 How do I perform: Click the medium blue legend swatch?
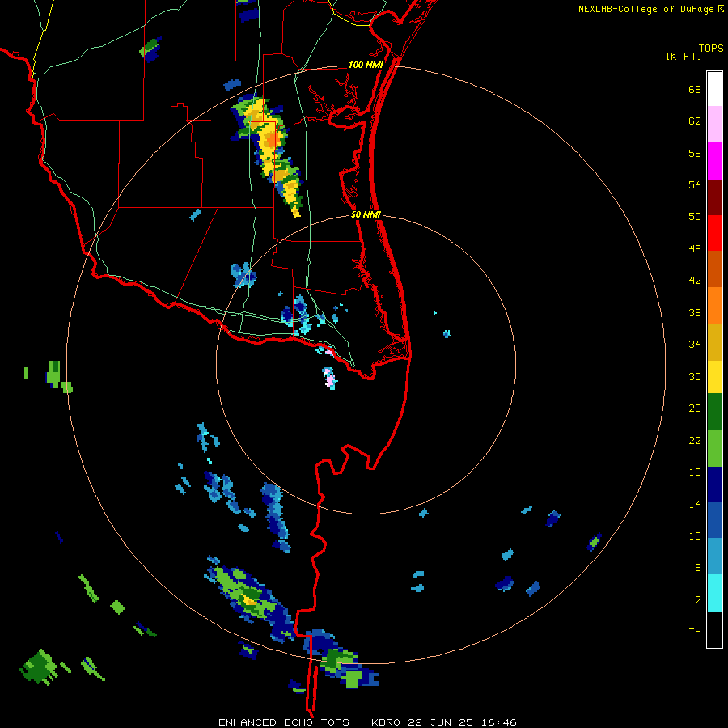pyautogui.click(x=714, y=520)
